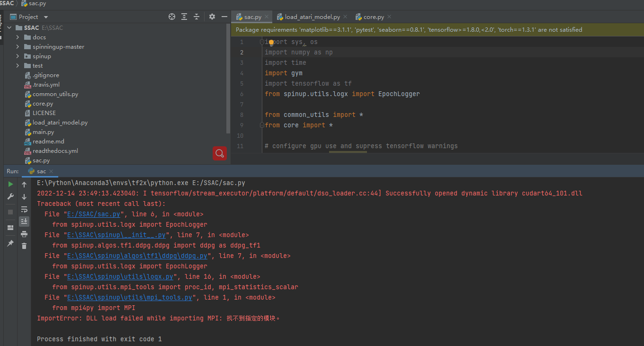Screen dimensions: 644x346
Task: Click Down the Stack Trace arrow
Action: (x=24, y=197)
